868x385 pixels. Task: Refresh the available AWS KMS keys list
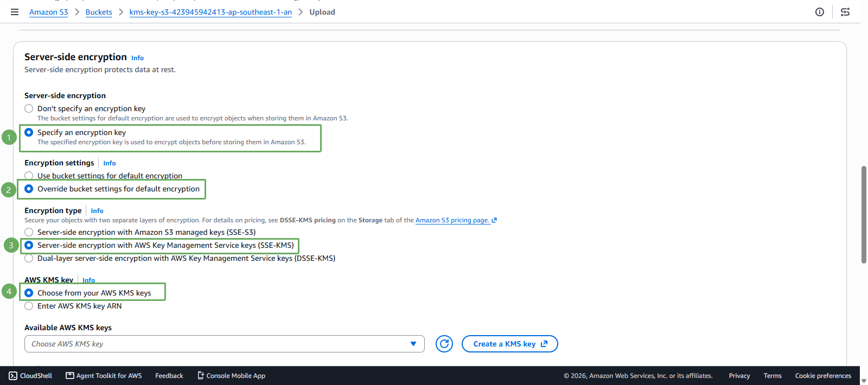444,344
